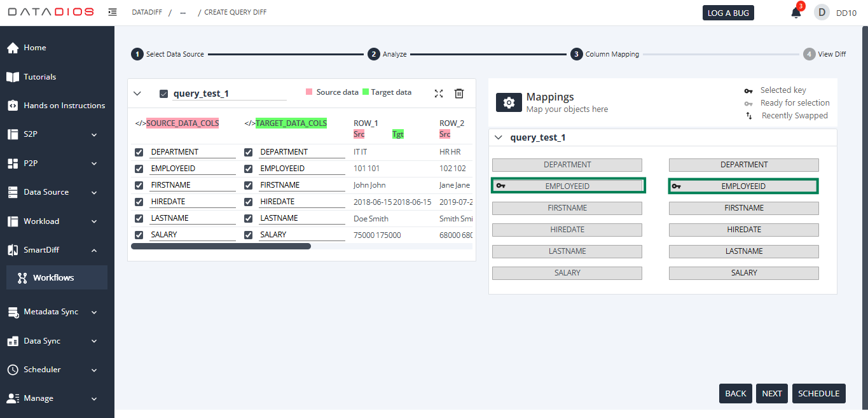Viewport: 868px width, 418px height.
Task: Toggle the sidebar collapse menu icon
Action: point(113,12)
